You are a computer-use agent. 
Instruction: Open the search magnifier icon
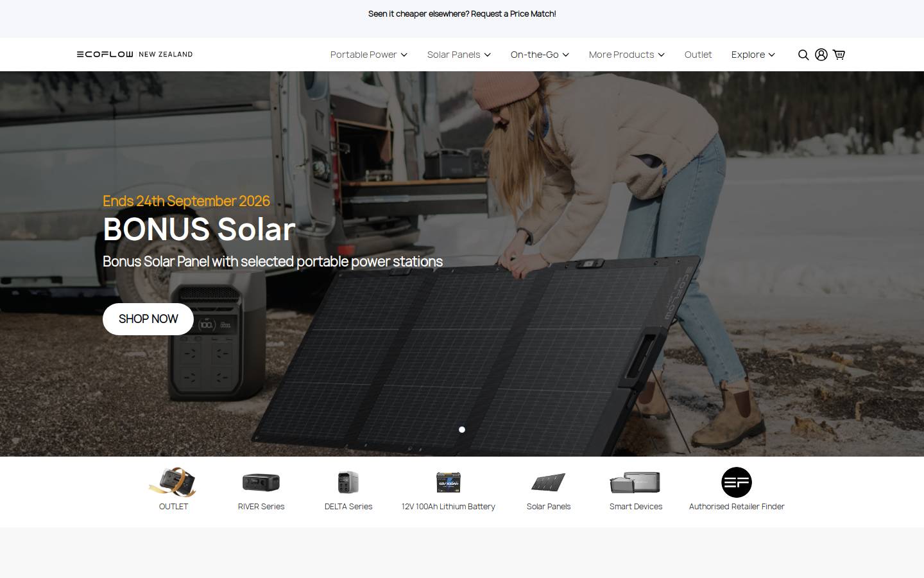pos(803,55)
